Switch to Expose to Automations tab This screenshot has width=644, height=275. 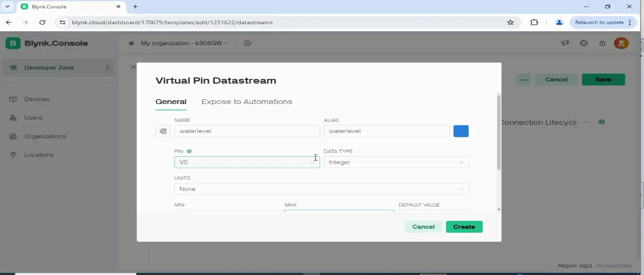coord(247,102)
